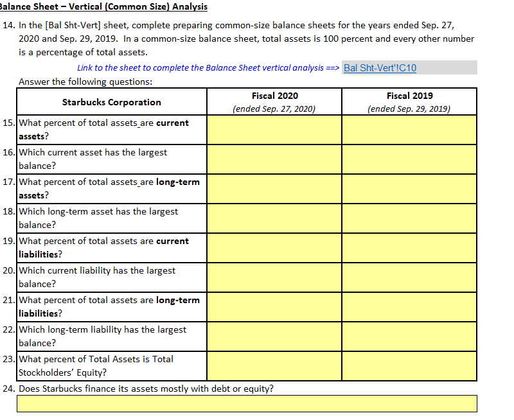The height and width of the screenshot is (420, 514).
Task: Select Fiscal 2020 cell for largest current asset
Action: click(273, 159)
